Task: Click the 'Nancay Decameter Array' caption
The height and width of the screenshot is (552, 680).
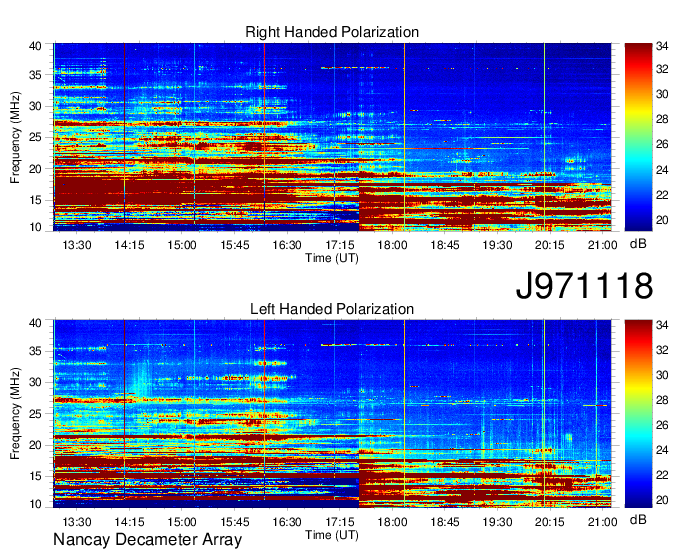Action: tap(147, 540)
